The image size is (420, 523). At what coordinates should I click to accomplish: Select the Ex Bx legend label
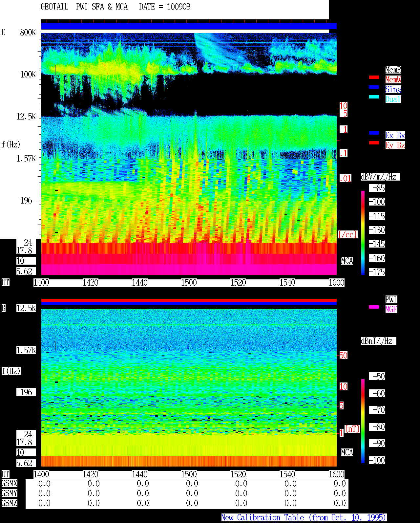[395, 135]
